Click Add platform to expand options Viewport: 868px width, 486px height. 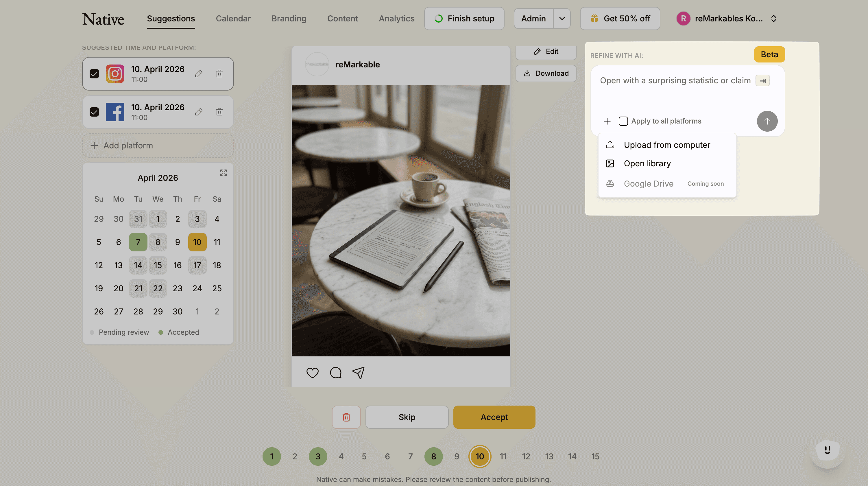click(158, 145)
